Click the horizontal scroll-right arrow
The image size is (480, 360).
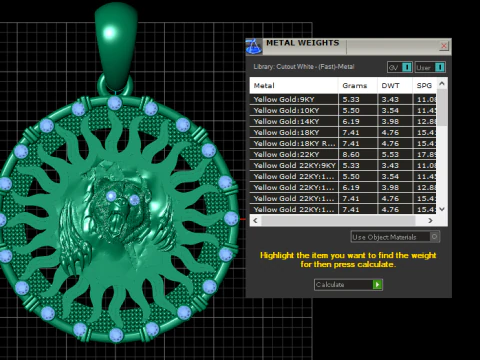point(430,220)
